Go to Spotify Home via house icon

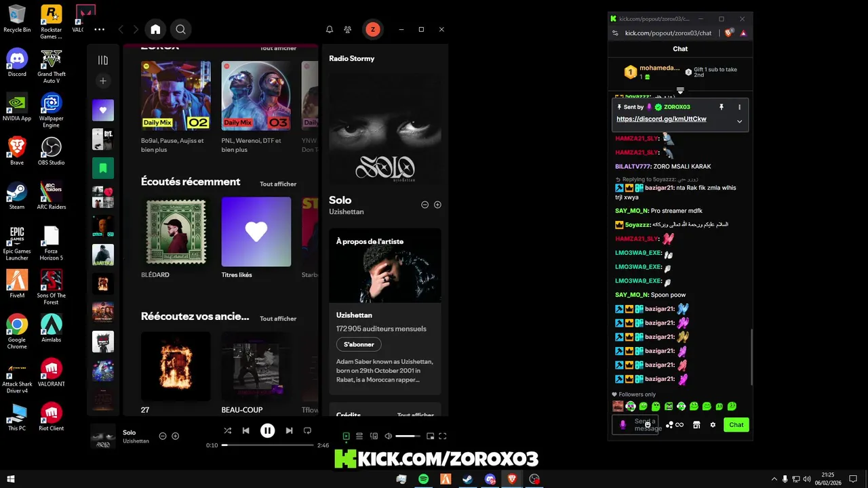155,29
